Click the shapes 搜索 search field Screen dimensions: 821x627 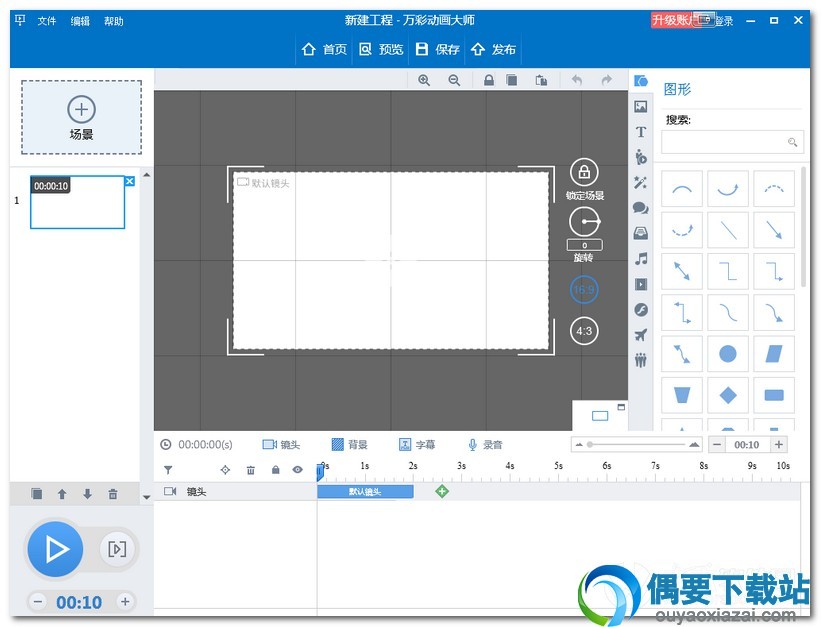733,142
